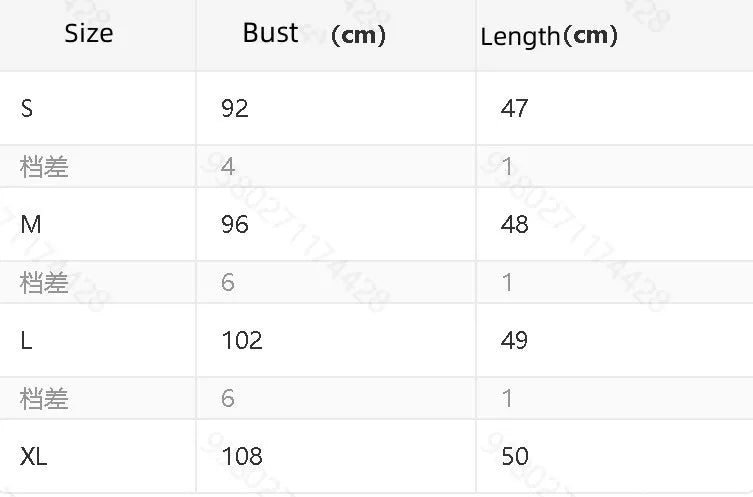The width and height of the screenshot is (753, 497).
Task: Click the 档差 label below L row
Action: [44, 399]
